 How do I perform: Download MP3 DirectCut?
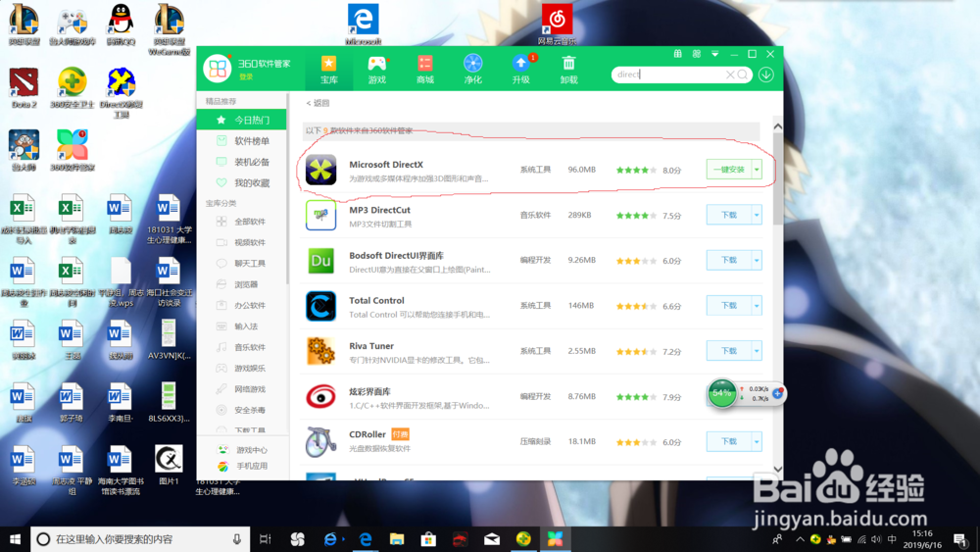coord(729,215)
